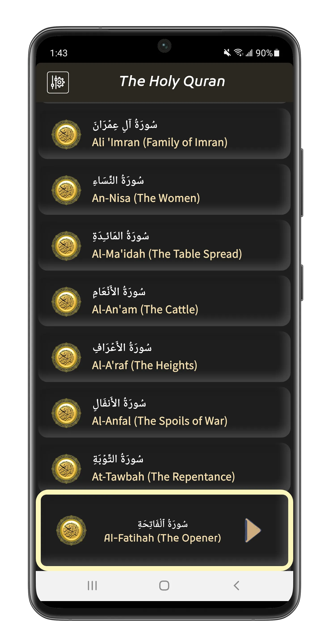Select Al-Ma'idah (The Table Spread)
This screenshot has height=644, width=329.
pos(164,245)
